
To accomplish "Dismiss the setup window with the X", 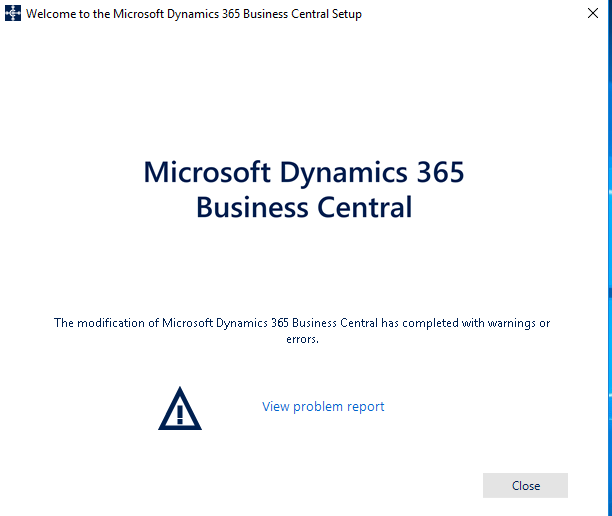I will pyautogui.click(x=593, y=13).
